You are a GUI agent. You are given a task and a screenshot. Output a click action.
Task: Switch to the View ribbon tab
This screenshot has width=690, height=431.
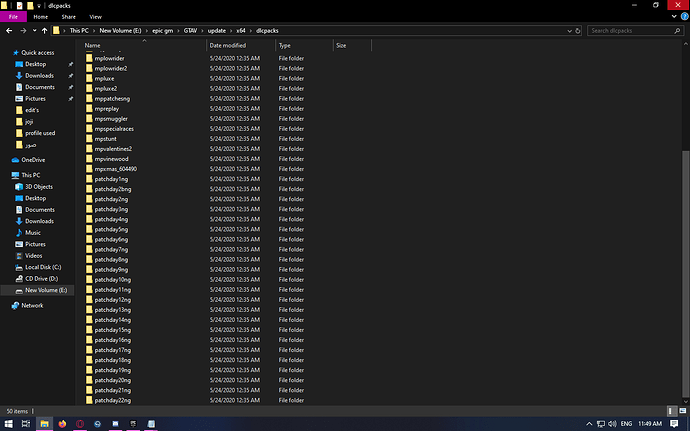pos(95,17)
